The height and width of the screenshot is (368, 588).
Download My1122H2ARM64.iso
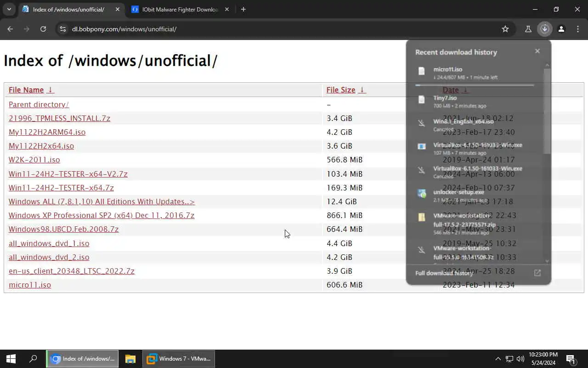pyautogui.click(x=47, y=132)
